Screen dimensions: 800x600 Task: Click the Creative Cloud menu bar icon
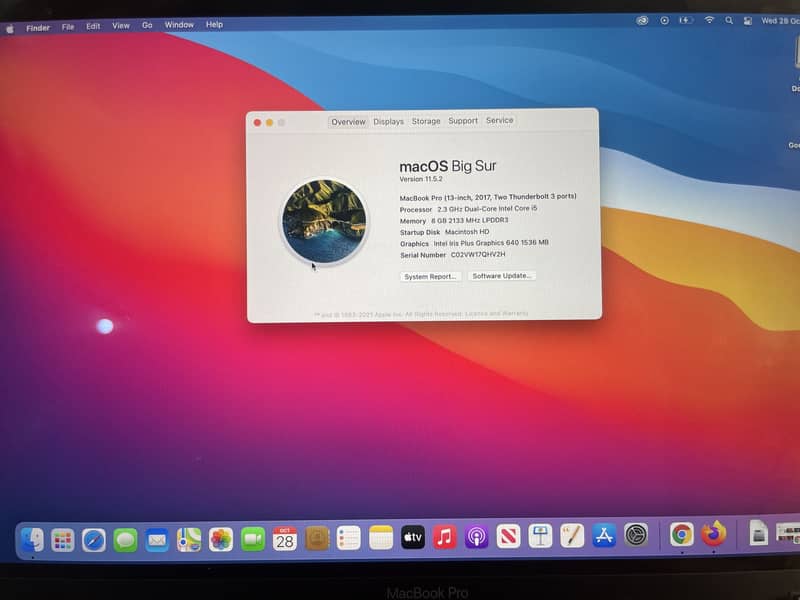click(642, 20)
